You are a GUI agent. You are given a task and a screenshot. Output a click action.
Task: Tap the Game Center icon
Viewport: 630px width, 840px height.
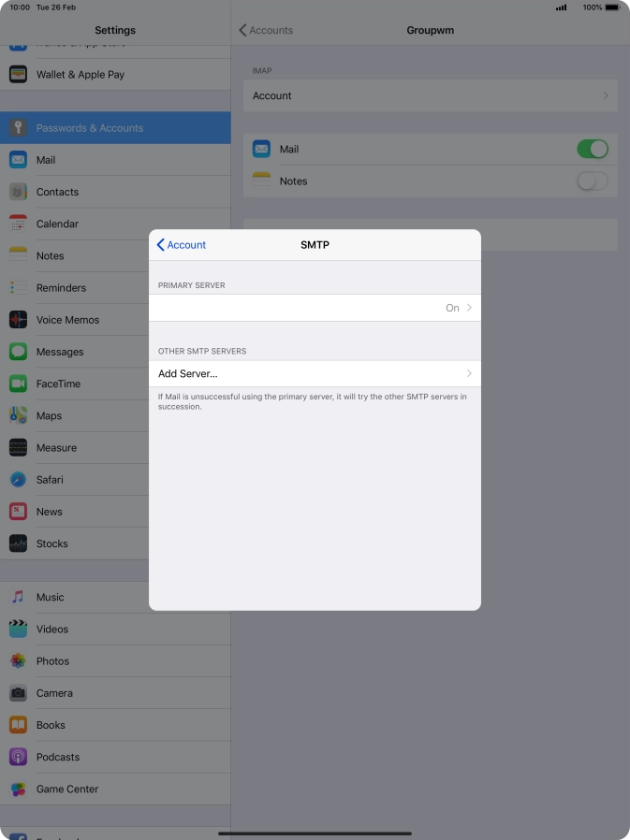click(x=18, y=789)
